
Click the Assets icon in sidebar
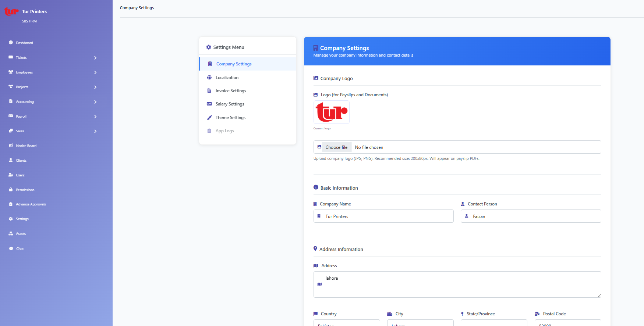coord(11,234)
